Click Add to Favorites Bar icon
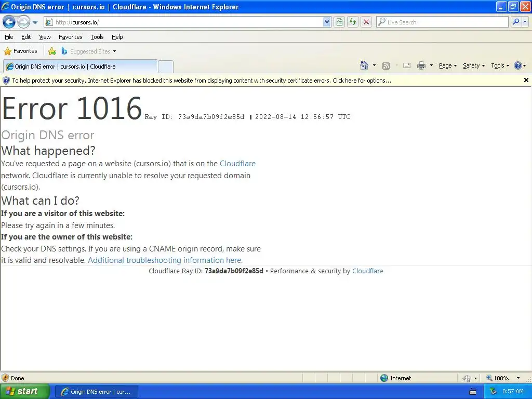 point(52,51)
